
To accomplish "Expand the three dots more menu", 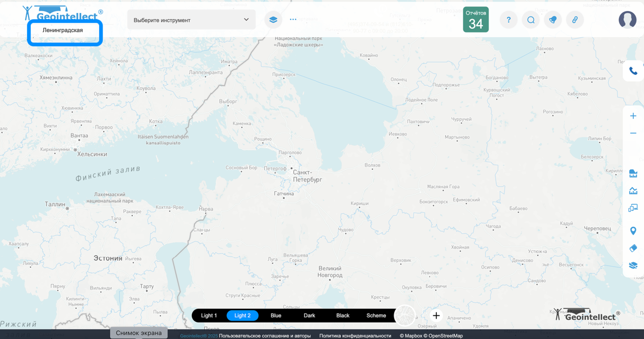I will [293, 20].
